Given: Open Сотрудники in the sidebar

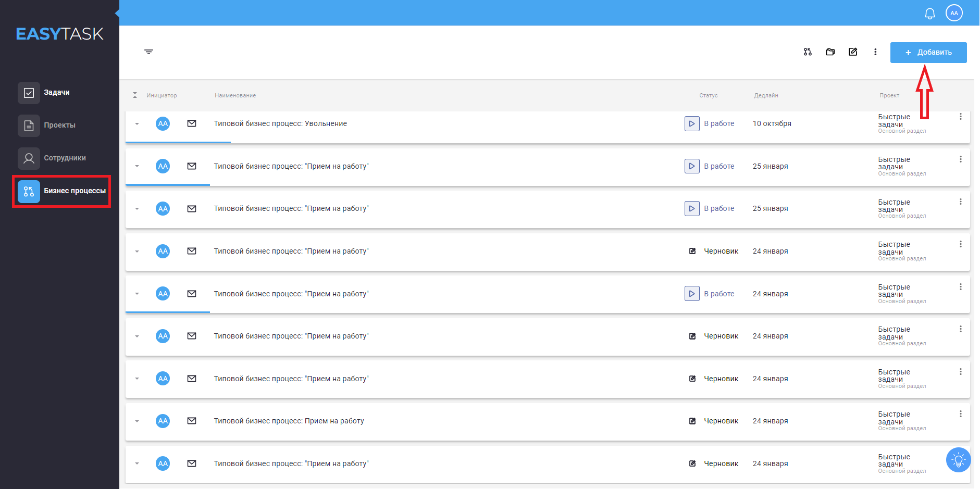Looking at the screenshot, I should pyautogui.click(x=65, y=158).
